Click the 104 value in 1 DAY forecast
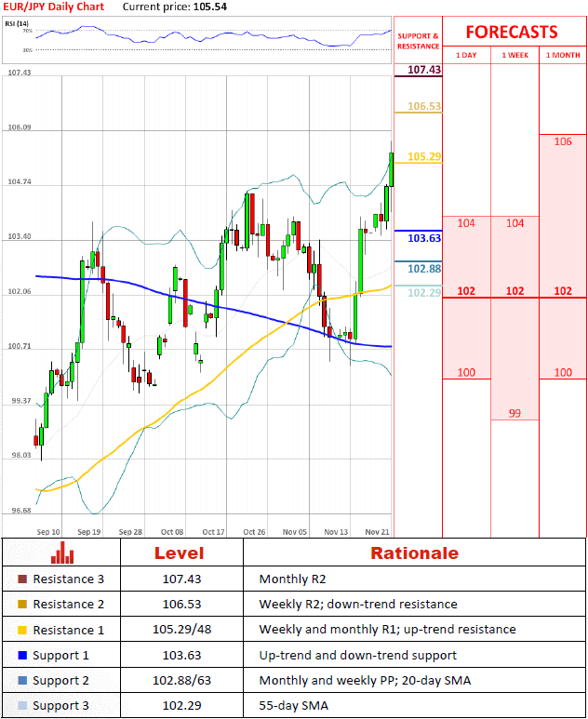The height and width of the screenshot is (719, 588). [x=466, y=223]
